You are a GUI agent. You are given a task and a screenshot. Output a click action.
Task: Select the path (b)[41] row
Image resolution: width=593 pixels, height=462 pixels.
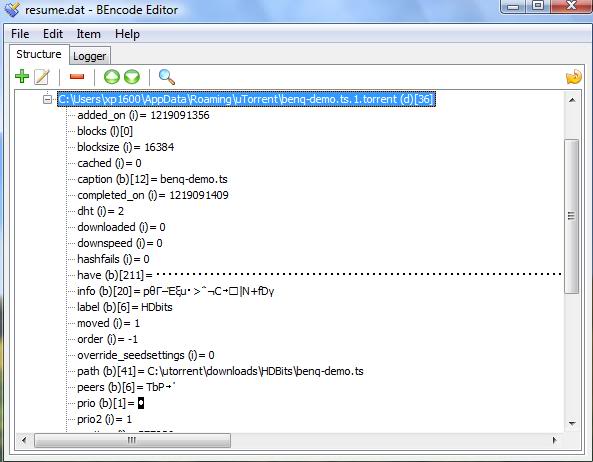click(220, 371)
